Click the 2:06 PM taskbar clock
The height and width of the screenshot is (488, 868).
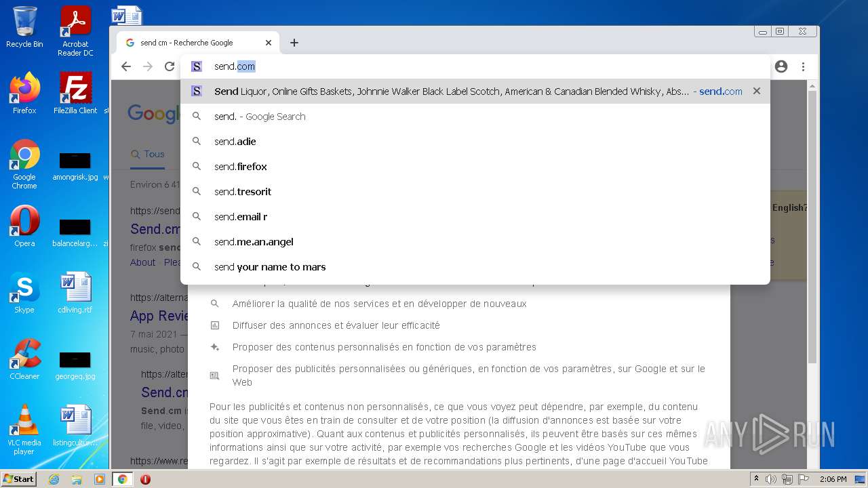coord(833,479)
